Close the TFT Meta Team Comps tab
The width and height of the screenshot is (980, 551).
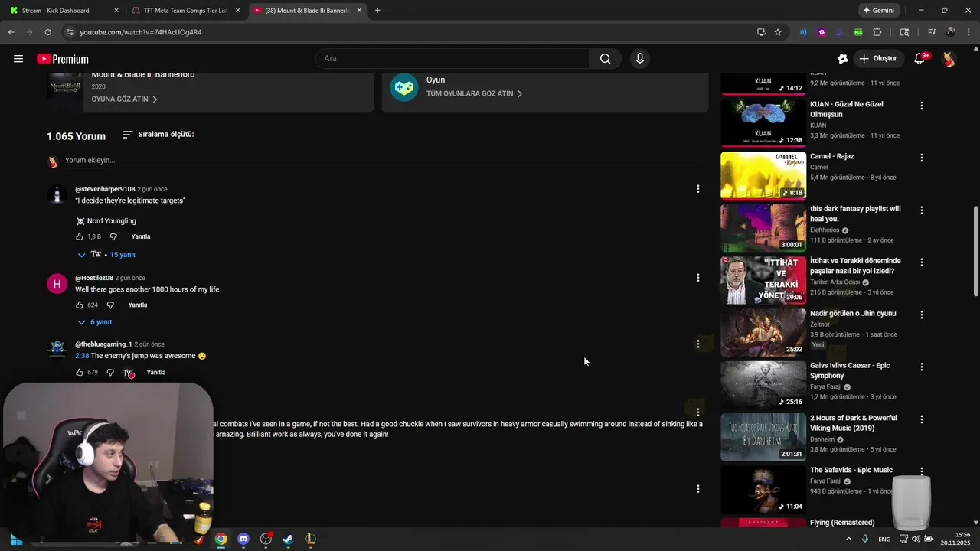[238, 11]
